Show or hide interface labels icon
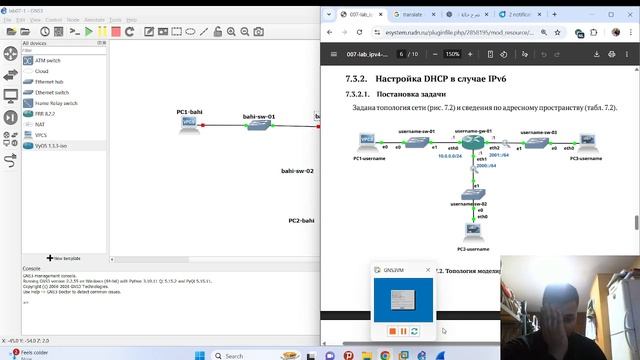 tap(59, 31)
